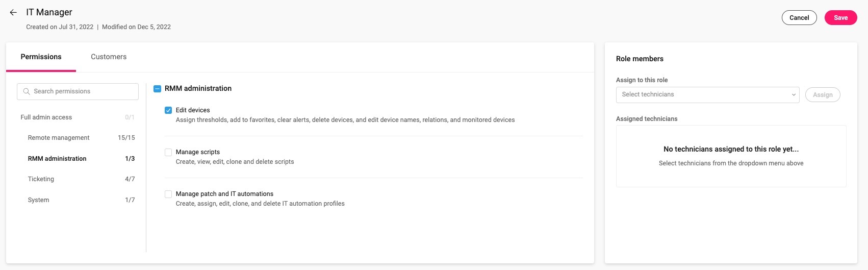The width and height of the screenshot is (868, 270).
Task: Uncheck the Edit devices checkbox
Action: 168,110
